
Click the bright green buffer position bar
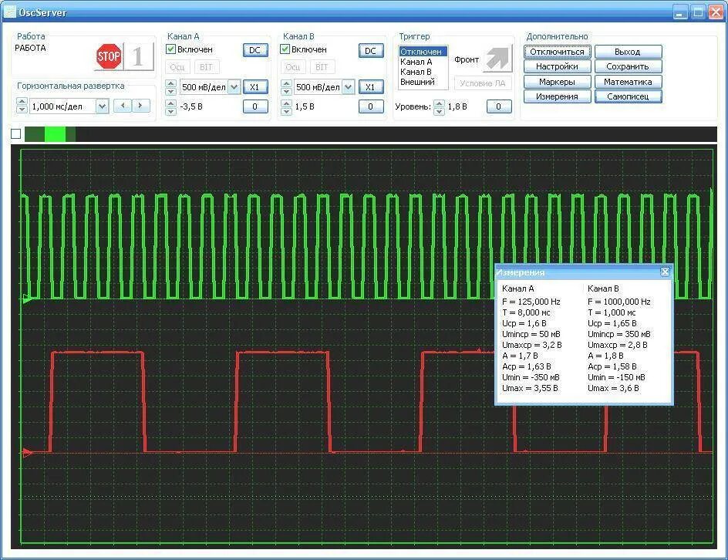[55, 134]
